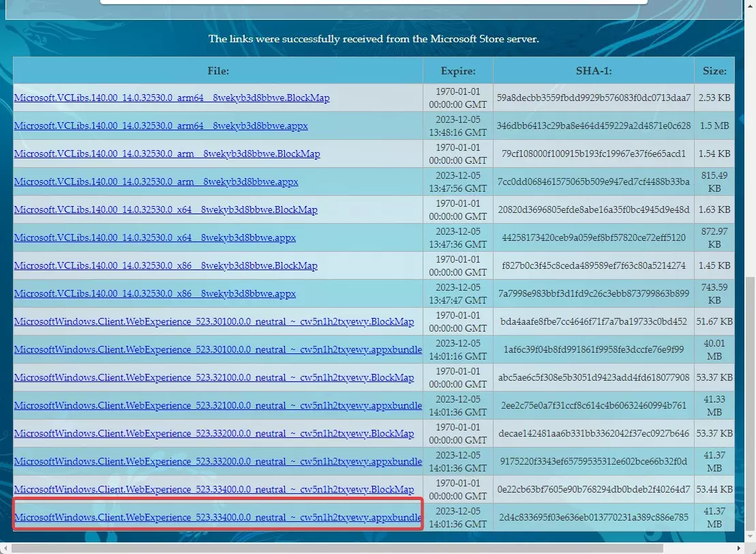Click the vertical scrollbar thumb
Image resolution: width=756 pixels, height=554 pixels.
coord(751,403)
